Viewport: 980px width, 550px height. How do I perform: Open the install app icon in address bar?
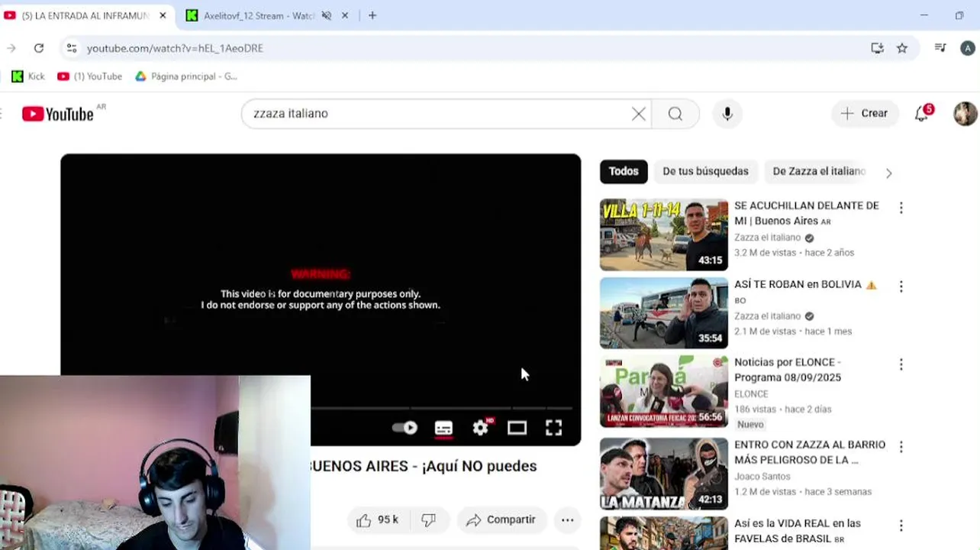[877, 48]
